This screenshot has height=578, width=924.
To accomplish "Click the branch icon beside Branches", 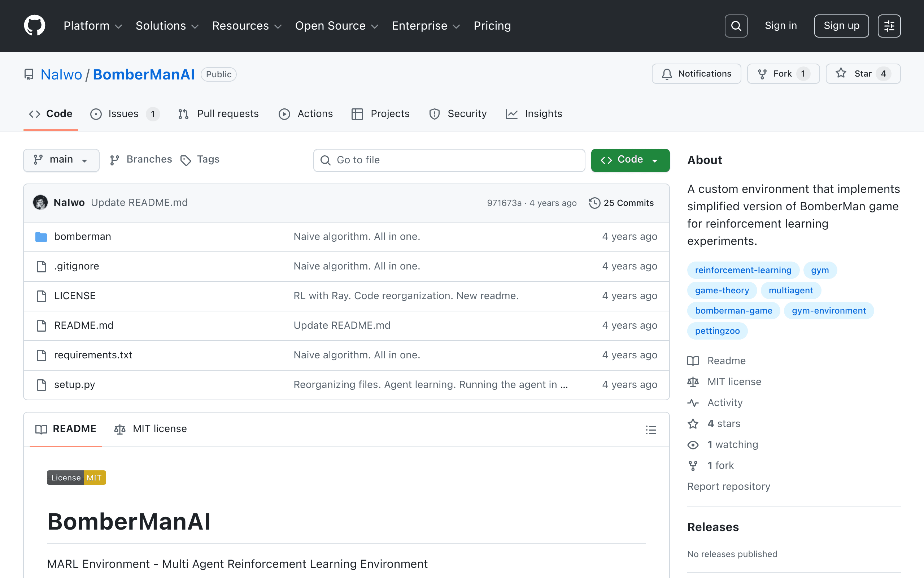I will 114,160.
